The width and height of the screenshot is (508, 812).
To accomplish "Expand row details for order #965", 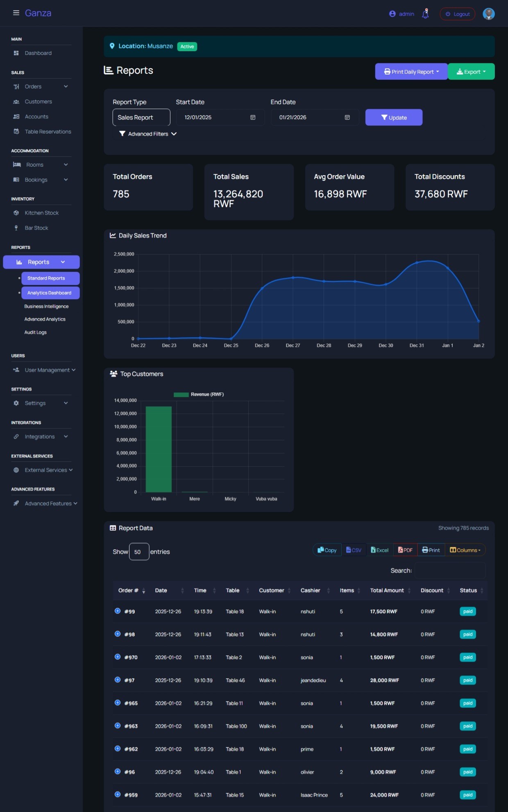I will click(117, 702).
